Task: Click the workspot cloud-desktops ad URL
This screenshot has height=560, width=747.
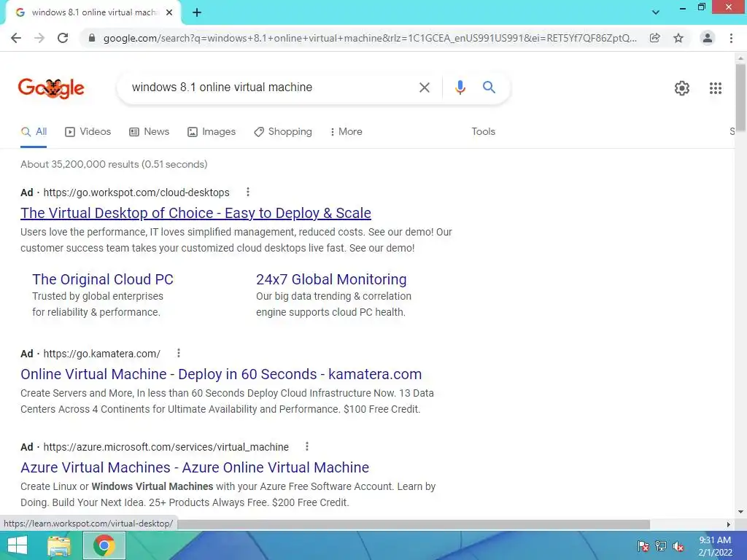Action: (x=136, y=192)
